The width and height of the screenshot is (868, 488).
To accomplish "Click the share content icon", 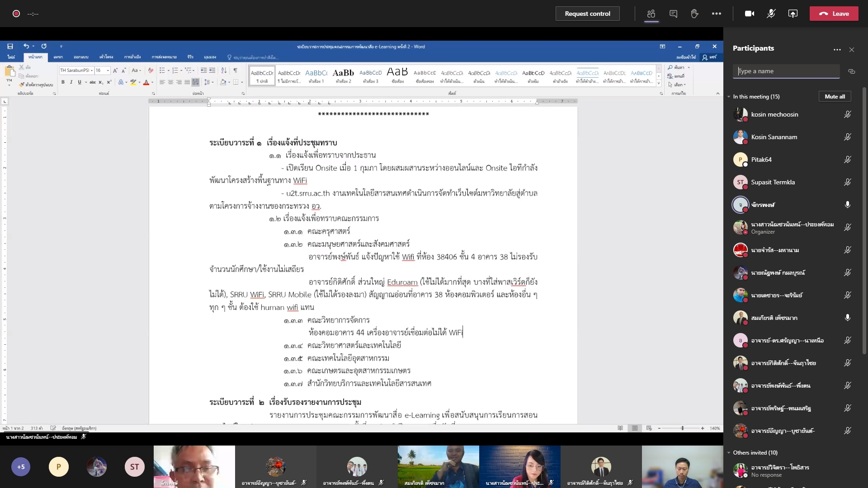I will 793,14.
